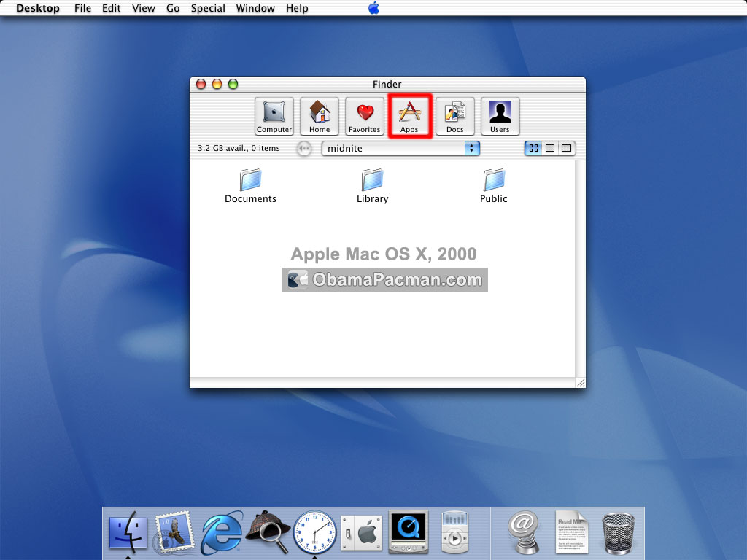Open the Apps toolbar icon
Screen dimensions: 747x560
410,116
